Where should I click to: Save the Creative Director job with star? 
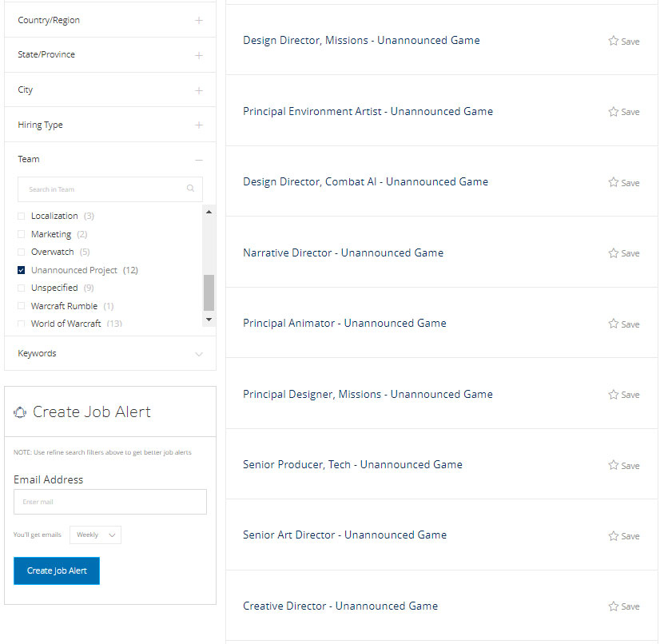(614, 606)
